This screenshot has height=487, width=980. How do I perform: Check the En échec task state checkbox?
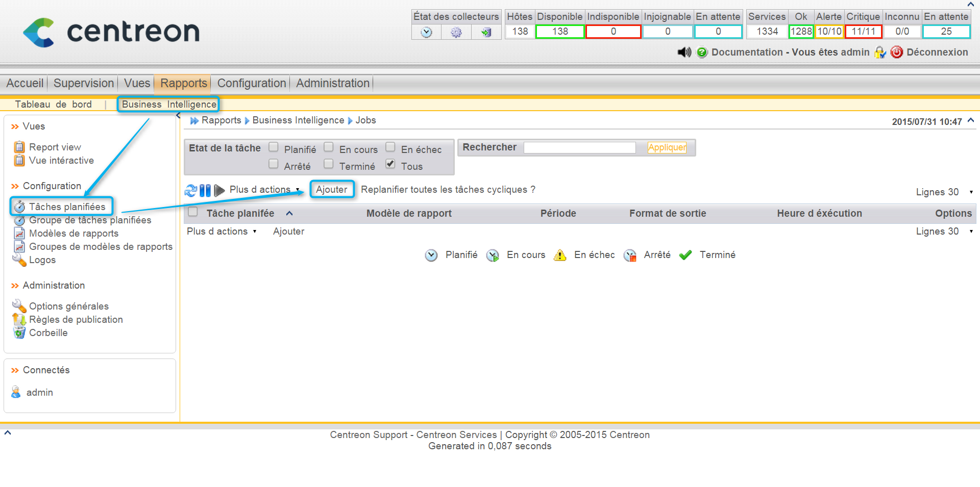(390, 147)
